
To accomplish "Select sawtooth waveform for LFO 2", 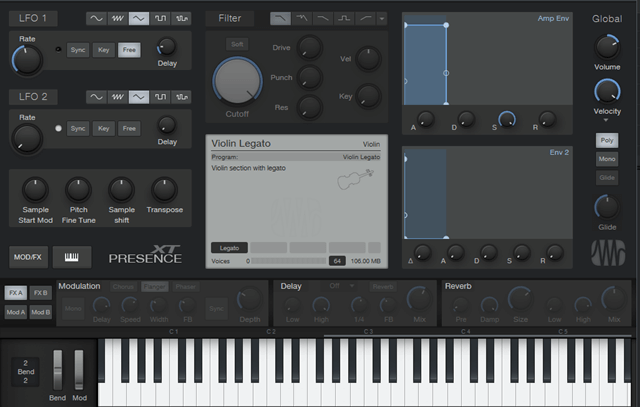I will pyautogui.click(x=118, y=97).
